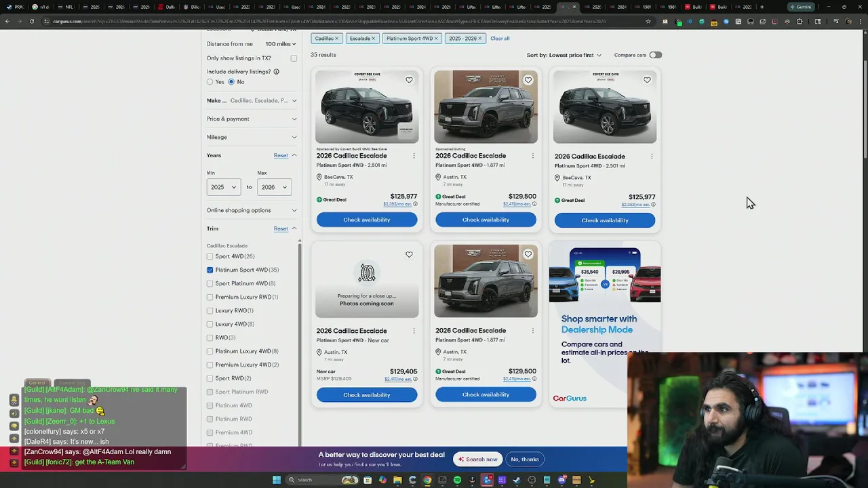Dismiss banner with No, thanks
Viewport: 868px width, 488px height.
click(525, 459)
